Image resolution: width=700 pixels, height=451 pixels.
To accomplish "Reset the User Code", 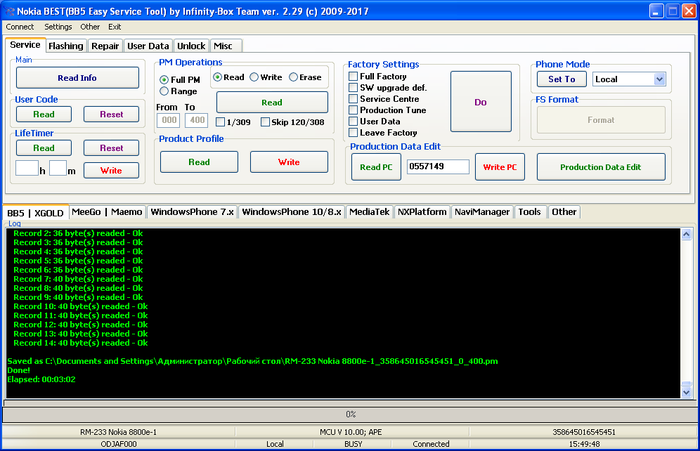I will pyautogui.click(x=112, y=114).
